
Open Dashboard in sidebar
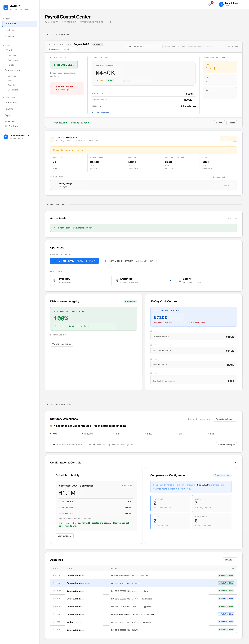click(20, 23)
